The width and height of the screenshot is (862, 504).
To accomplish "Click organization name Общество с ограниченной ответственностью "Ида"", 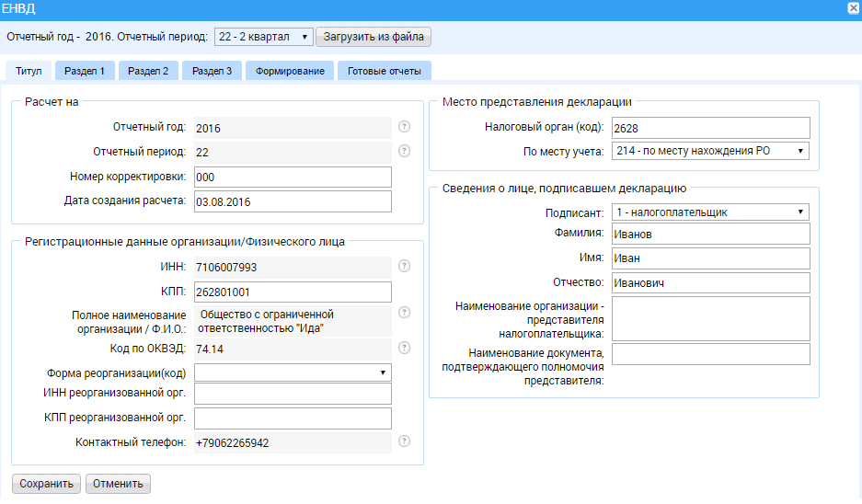I will [266, 322].
